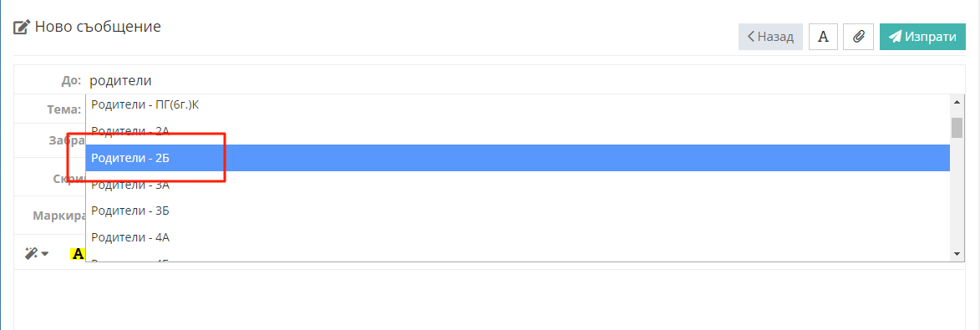Click the scrollbar down arrow in the recipient list
Image resolution: width=980 pixels, height=330 pixels.
point(957,254)
